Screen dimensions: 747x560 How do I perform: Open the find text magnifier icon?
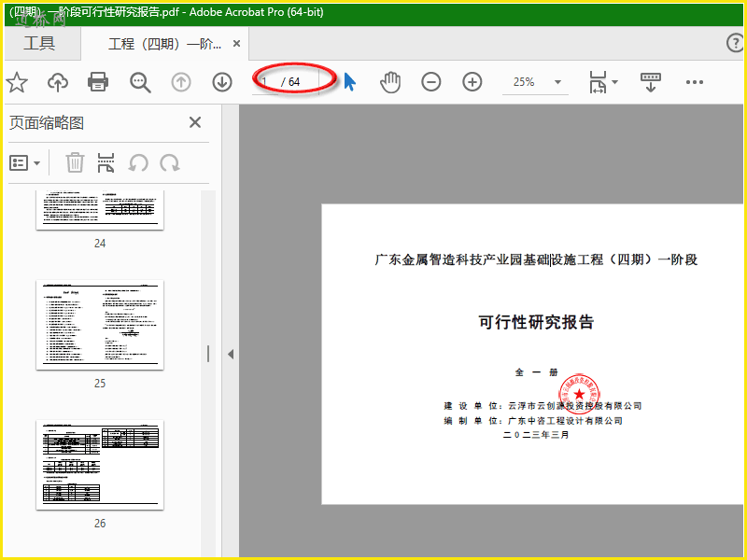(x=140, y=82)
